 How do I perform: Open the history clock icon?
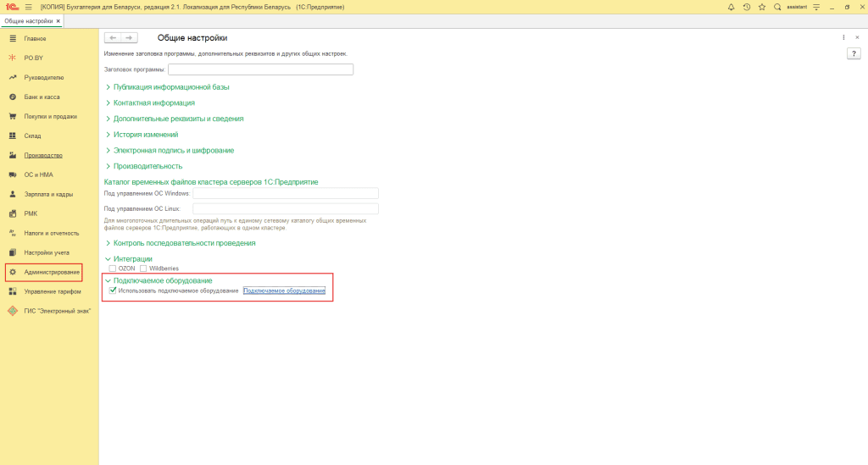coord(746,7)
